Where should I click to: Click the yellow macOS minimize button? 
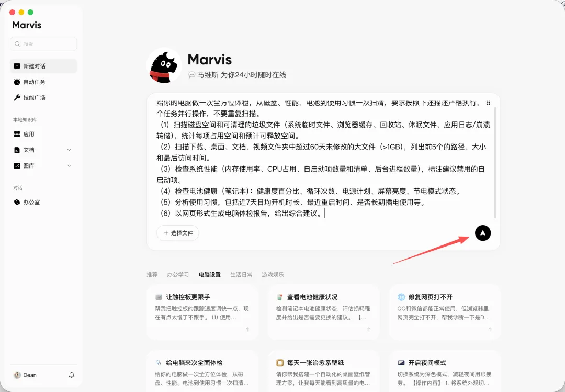[21, 12]
